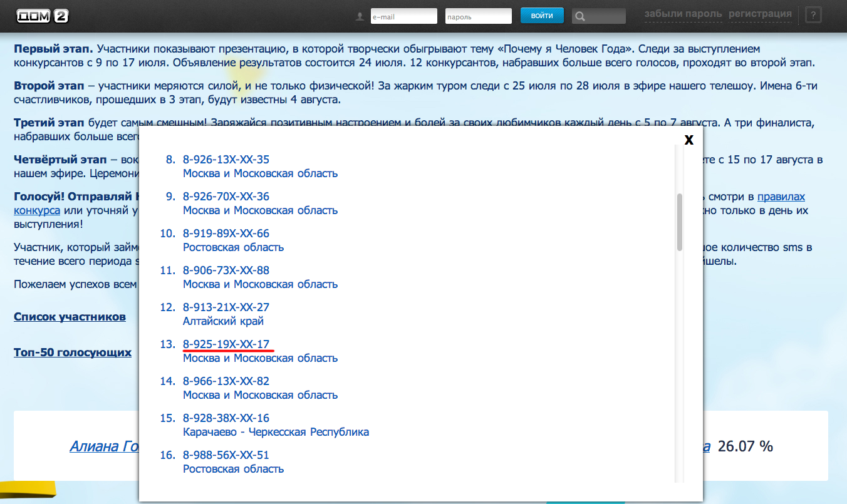
Task: Close the popup with the X
Action: (689, 140)
